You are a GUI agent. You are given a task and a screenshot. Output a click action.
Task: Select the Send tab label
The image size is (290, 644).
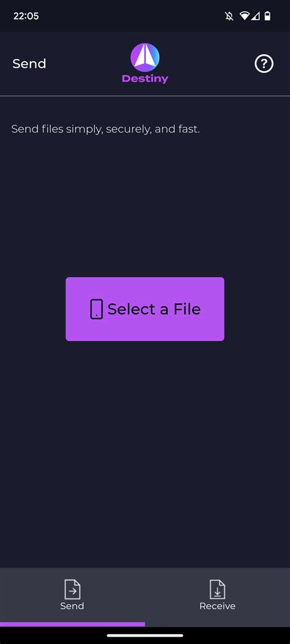[72, 606]
